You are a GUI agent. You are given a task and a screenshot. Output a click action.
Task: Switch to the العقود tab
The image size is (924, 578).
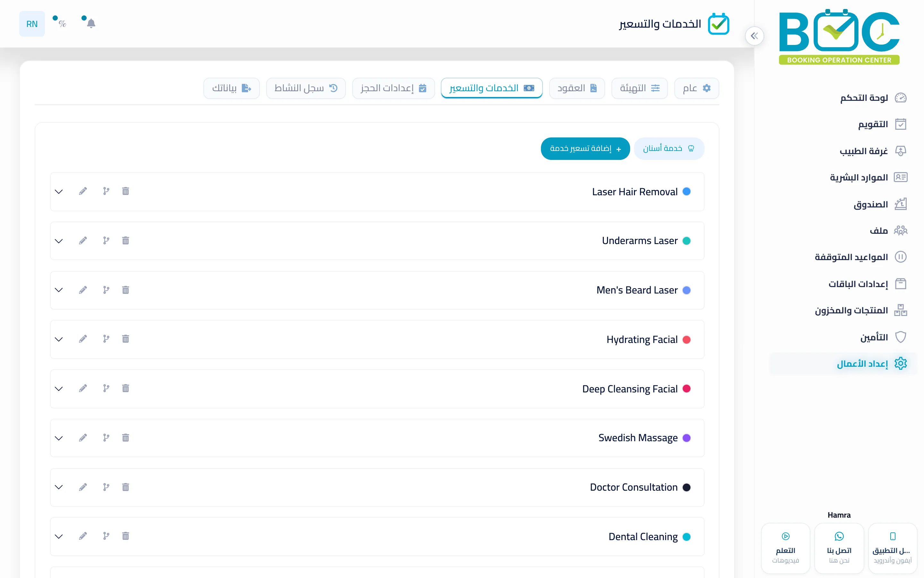pyautogui.click(x=577, y=88)
